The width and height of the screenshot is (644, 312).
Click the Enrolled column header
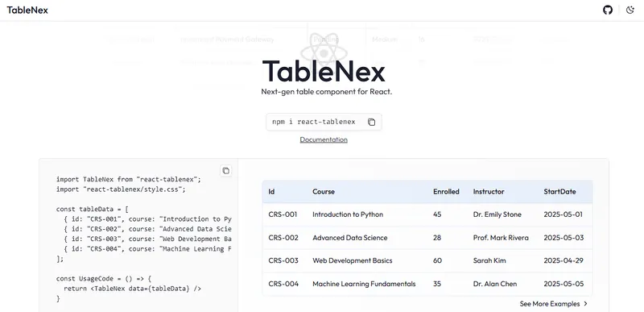446,192
